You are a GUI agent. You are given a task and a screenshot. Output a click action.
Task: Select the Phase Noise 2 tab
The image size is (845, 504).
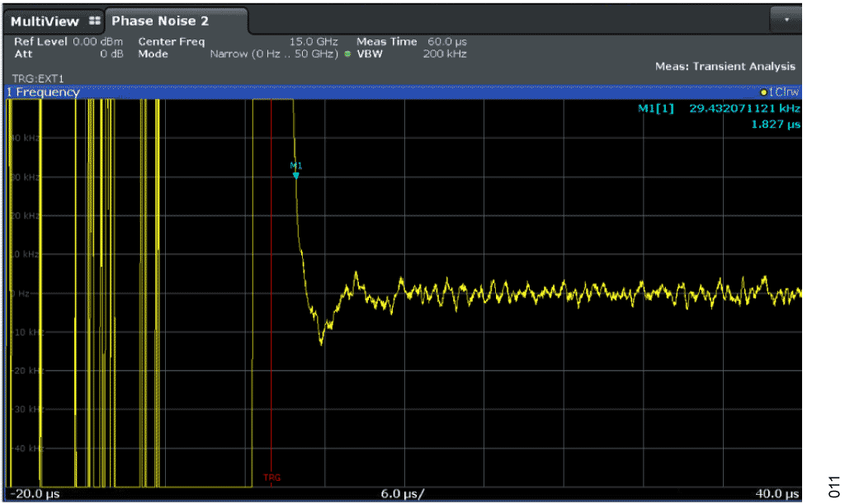[x=160, y=21]
